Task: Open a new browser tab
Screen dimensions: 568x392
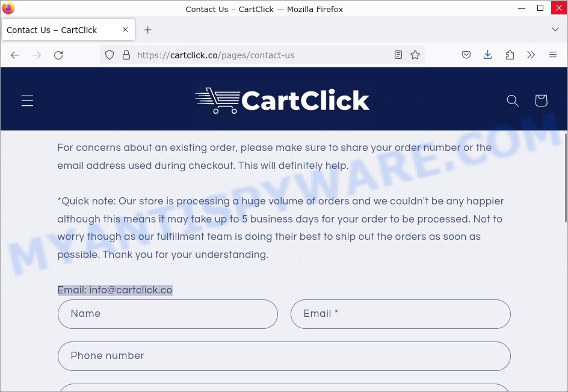Action: [147, 30]
